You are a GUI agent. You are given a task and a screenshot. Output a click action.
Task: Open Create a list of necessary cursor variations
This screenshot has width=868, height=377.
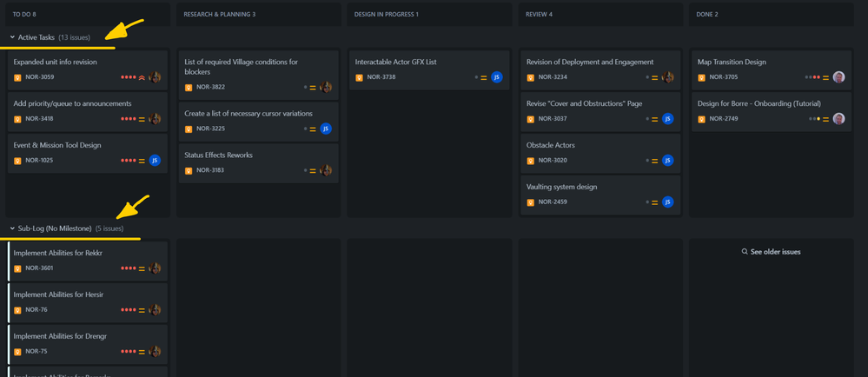259,122
